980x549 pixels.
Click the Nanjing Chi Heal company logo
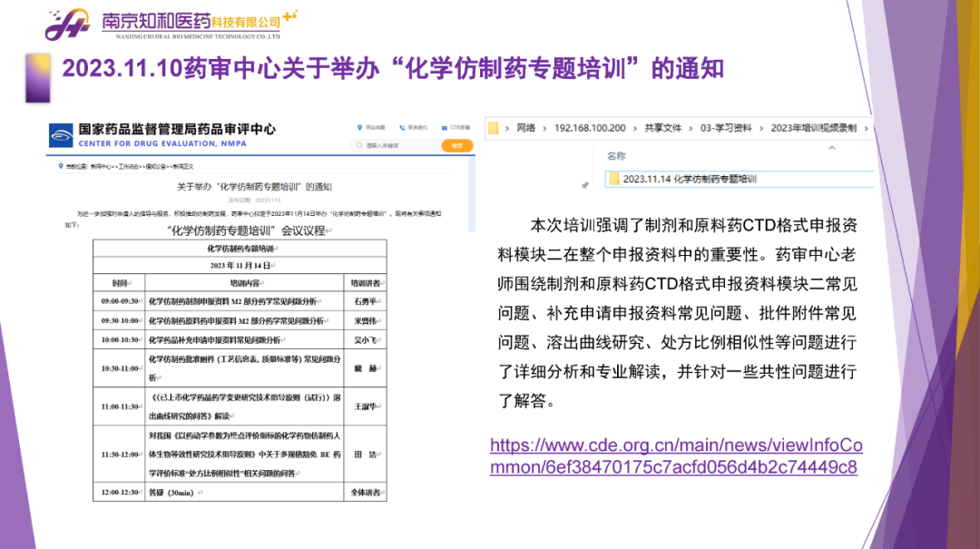tap(68, 25)
